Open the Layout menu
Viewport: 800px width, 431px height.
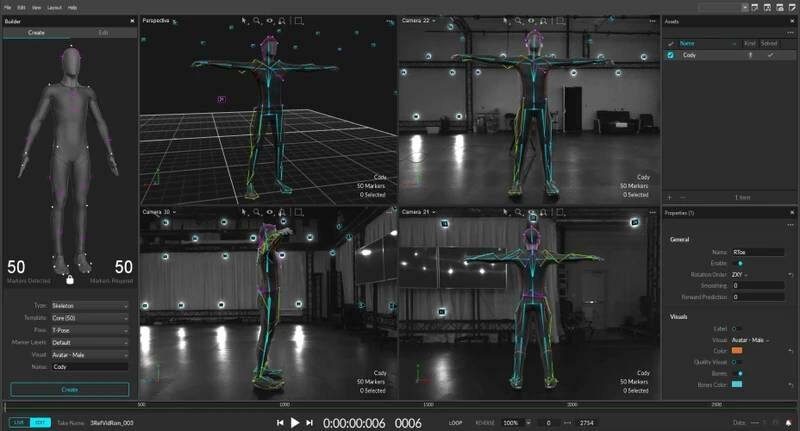54,7
